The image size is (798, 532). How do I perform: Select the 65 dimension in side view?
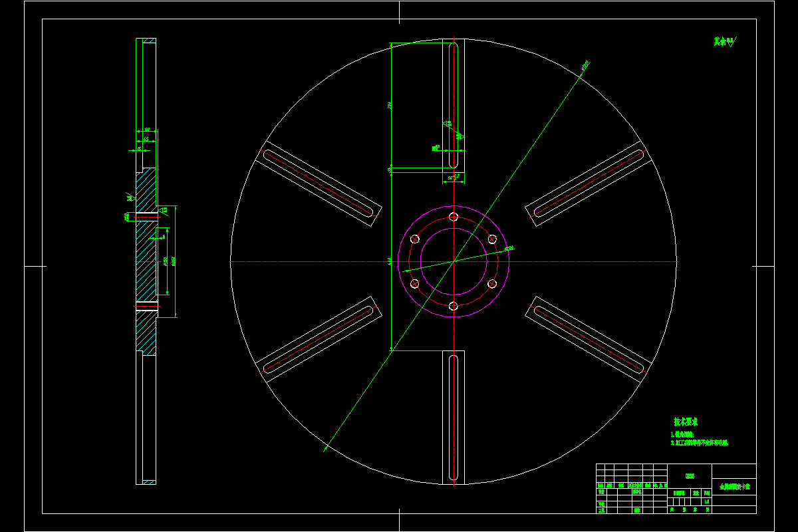[x=146, y=139]
